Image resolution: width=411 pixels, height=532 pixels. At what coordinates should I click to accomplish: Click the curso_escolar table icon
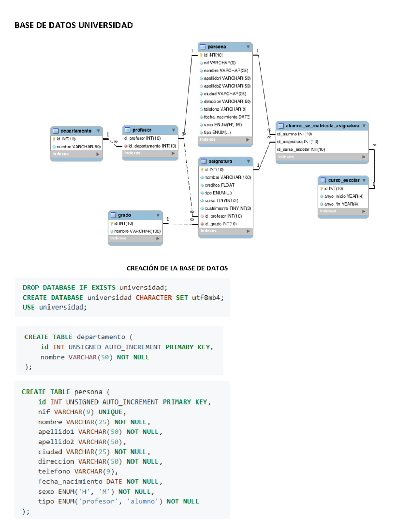(x=323, y=180)
